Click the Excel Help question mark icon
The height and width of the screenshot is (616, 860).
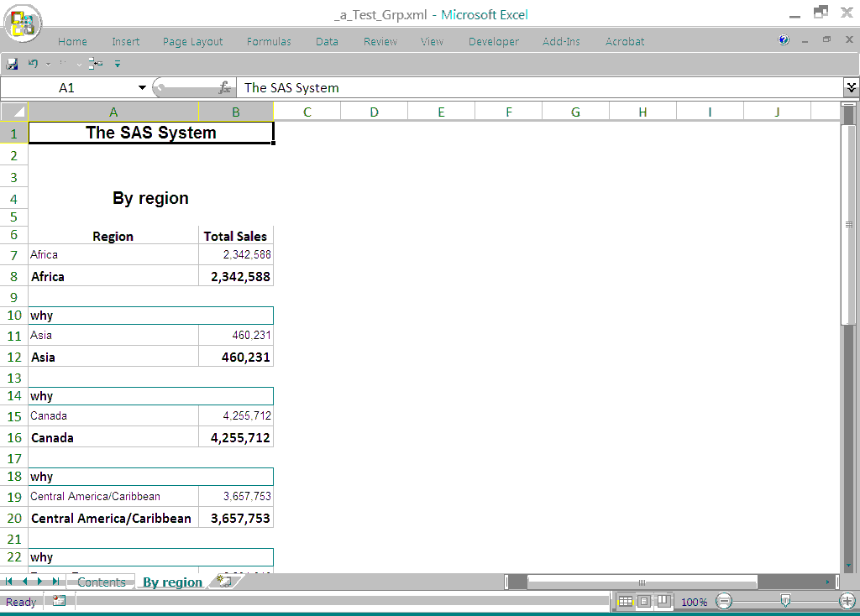point(784,39)
